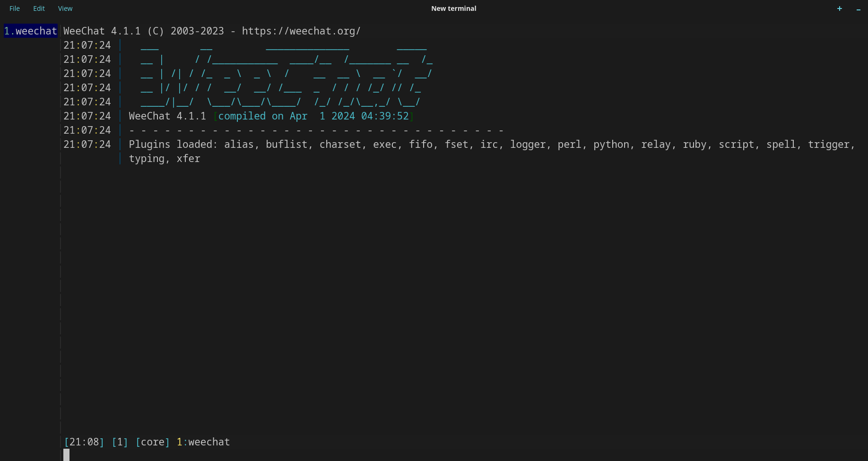Click the weechat.org URL link

[301, 31]
